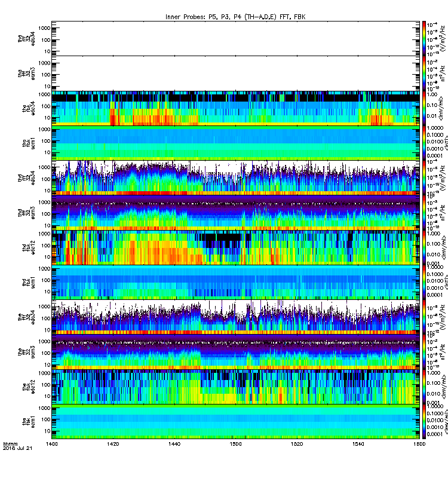Click the 1440 time tick label

click(174, 444)
